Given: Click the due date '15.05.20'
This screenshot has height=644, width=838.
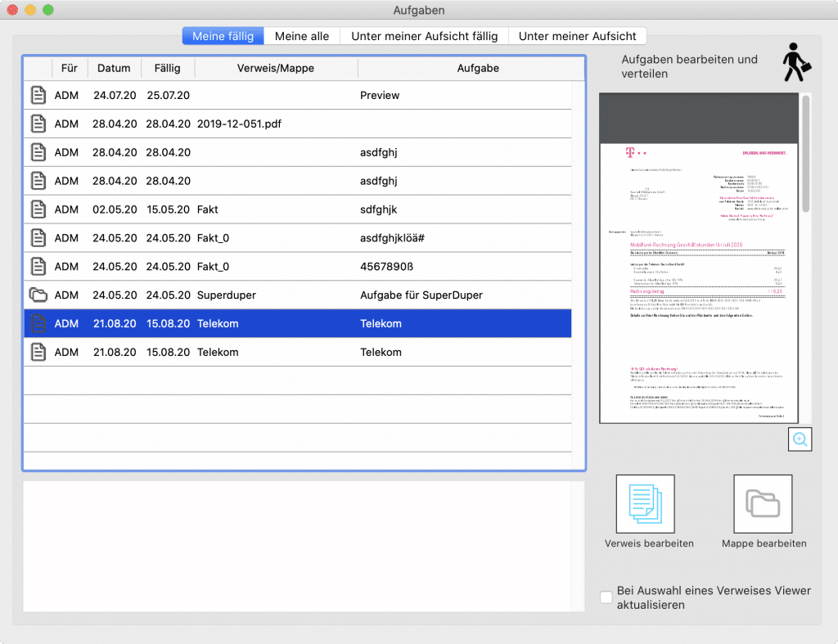Looking at the screenshot, I should click(x=168, y=209).
